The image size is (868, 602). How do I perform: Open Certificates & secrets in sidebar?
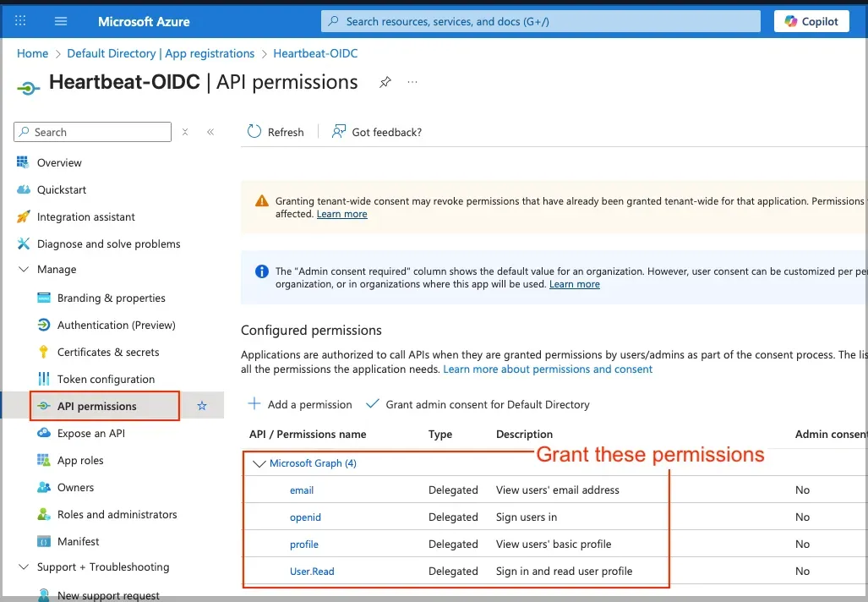(x=108, y=352)
